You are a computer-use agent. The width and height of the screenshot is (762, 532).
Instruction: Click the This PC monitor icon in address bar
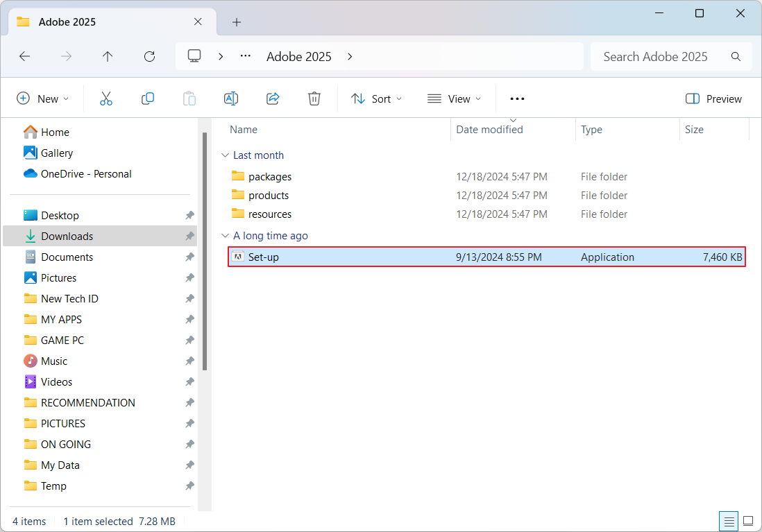pyautogui.click(x=194, y=56)
